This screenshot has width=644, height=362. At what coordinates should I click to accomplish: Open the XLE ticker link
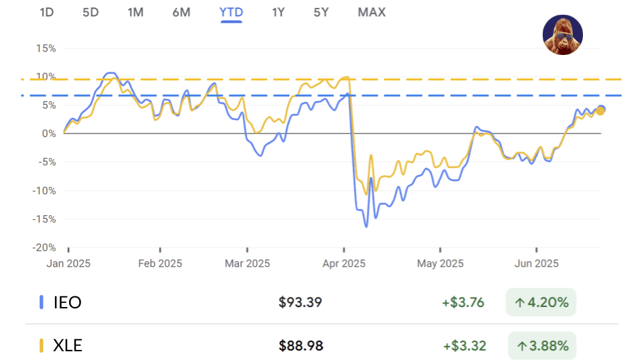(68, 346)
